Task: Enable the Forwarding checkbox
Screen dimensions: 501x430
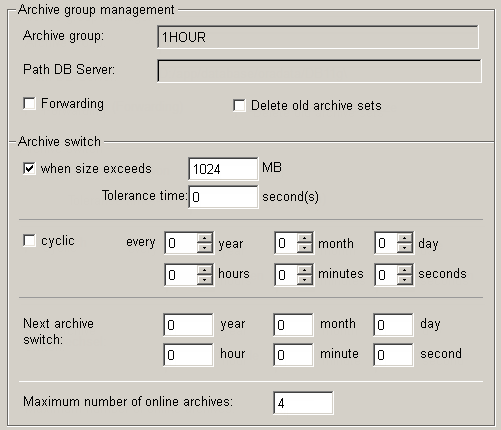Action: (x=29, y=104)
